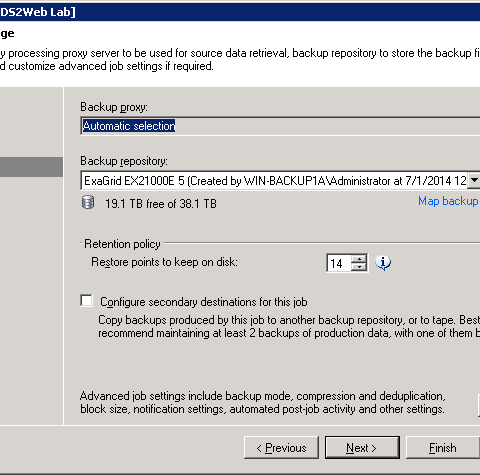Viewport: 480px width, 475px height.
Task: Decrease restore points with the down arrow
Action: click(359, 267)
